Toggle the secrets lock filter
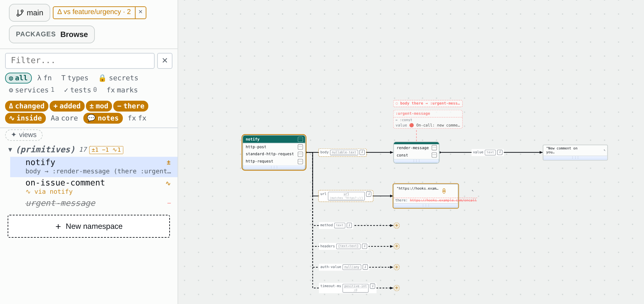Image resolution: width=644 pixels, height=304 pixels. point(119,78)
